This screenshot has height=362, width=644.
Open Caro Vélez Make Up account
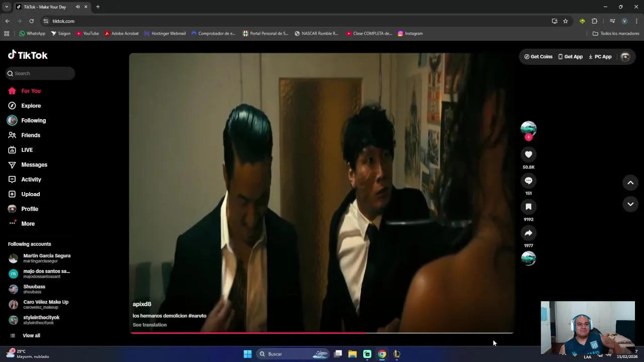click(39, 305)
